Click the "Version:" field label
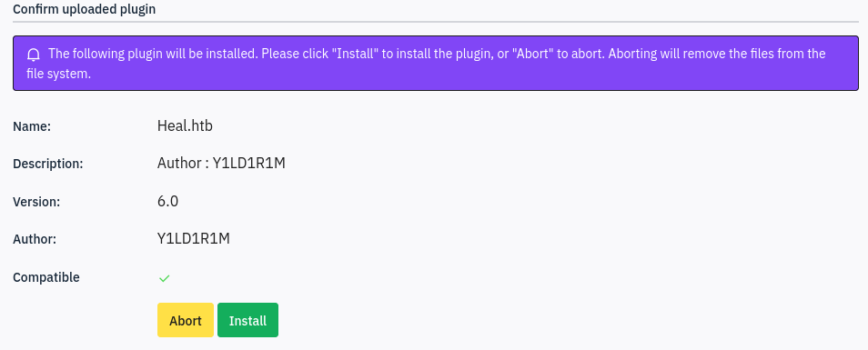 click(36, 202)
